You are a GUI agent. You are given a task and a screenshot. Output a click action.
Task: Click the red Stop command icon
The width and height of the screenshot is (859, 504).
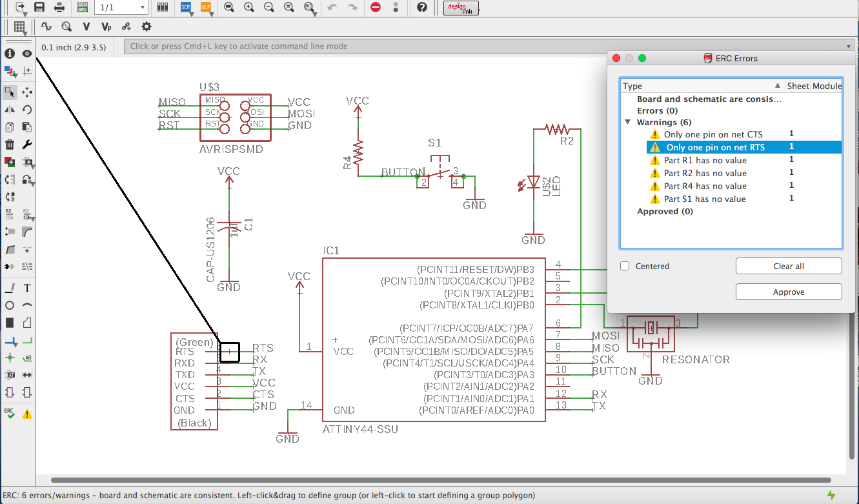(376, 7)
